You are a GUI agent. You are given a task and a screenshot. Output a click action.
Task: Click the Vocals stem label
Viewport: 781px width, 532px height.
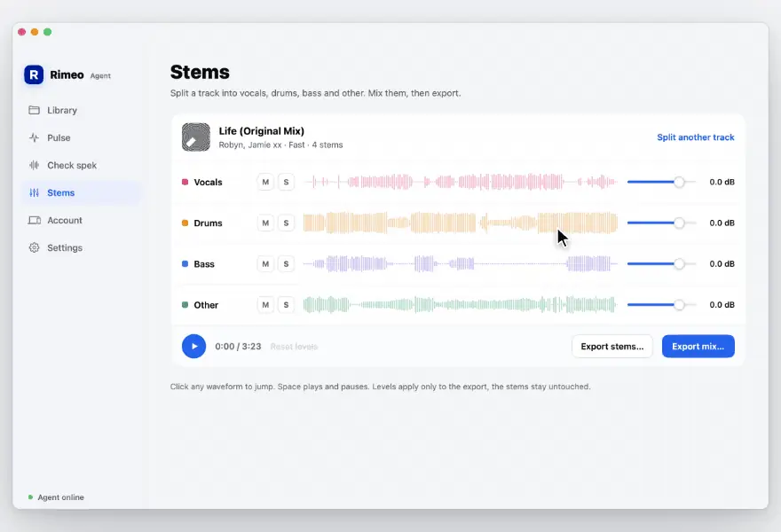click(208, 182)
